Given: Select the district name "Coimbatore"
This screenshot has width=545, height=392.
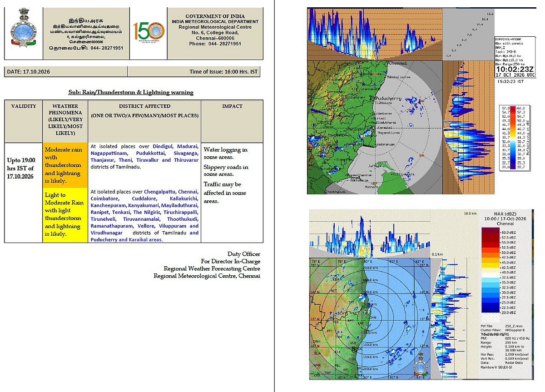Looking at the screenshot, I should click(x=105, y=199).
